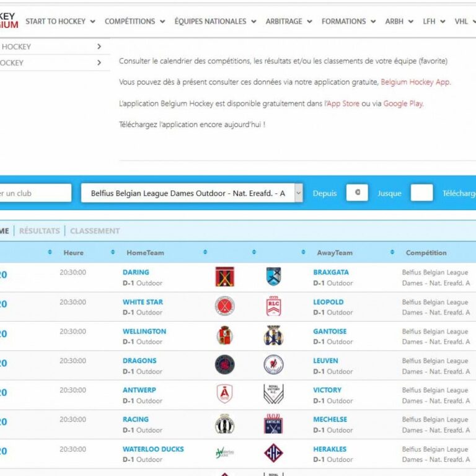Switch to the Résultats tab
This screenshot has height=476, width=476.
(x=40, y=231)
